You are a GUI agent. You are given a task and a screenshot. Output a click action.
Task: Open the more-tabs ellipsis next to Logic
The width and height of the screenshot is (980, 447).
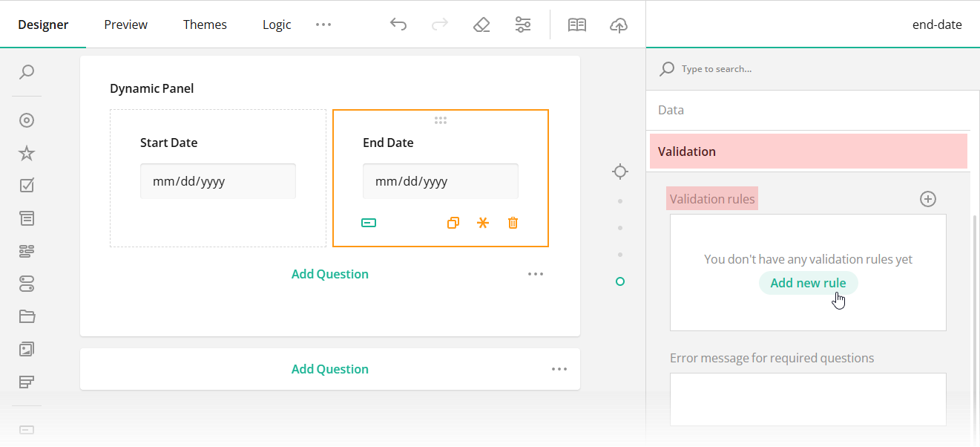(x=323, y=24)
